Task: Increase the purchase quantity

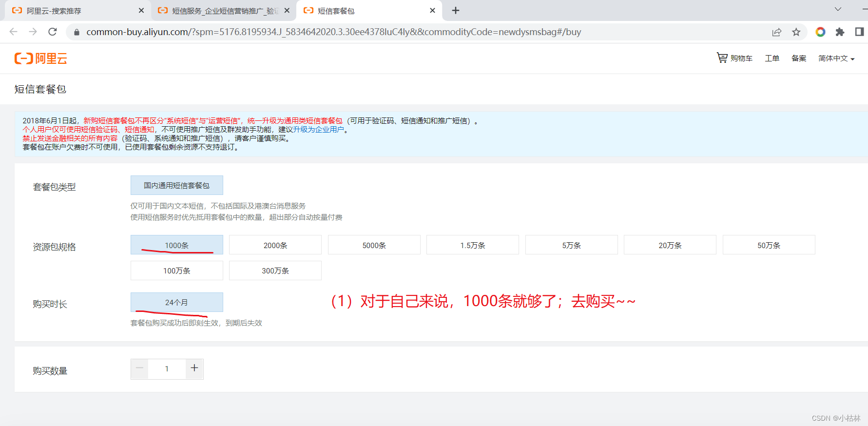Action: tap(194, 369)
